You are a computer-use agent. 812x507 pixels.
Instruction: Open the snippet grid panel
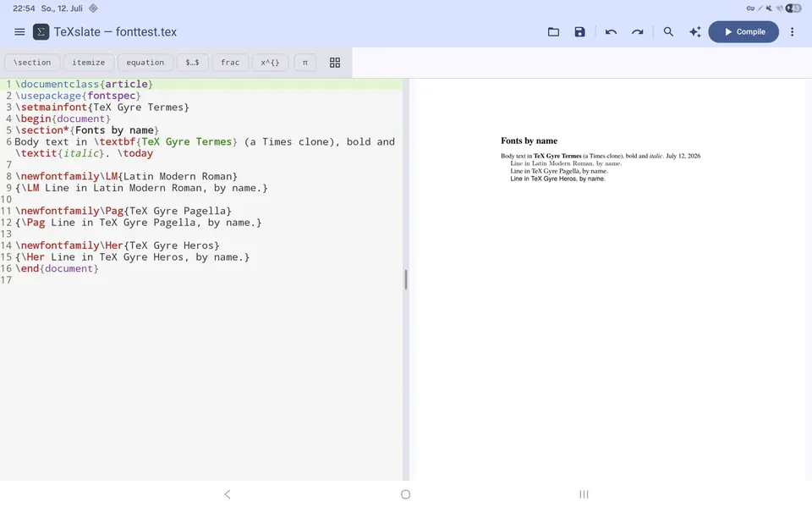click(335, 63)
